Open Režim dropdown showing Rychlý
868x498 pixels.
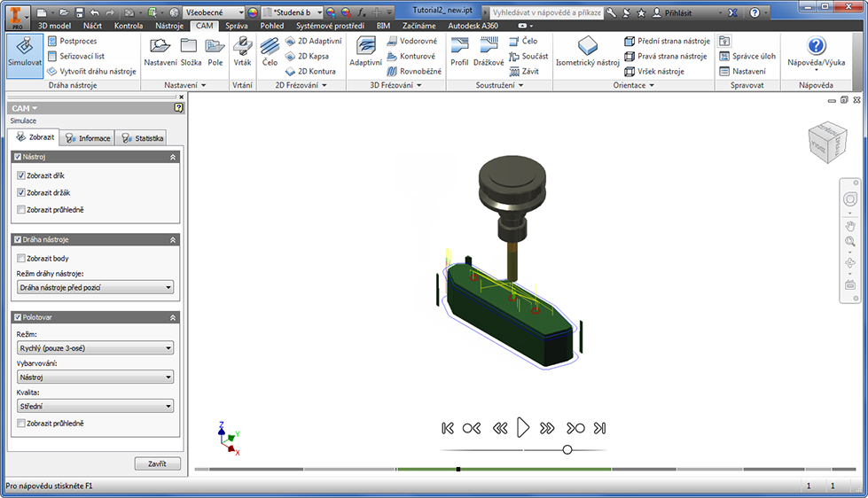click(95, 348)
